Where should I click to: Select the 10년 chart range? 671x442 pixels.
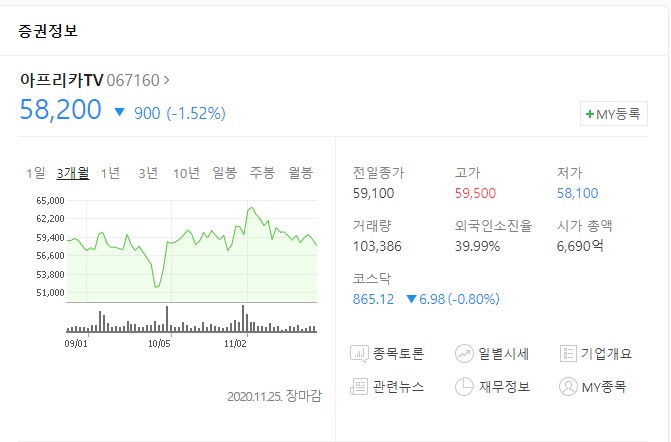pos(186,172)
